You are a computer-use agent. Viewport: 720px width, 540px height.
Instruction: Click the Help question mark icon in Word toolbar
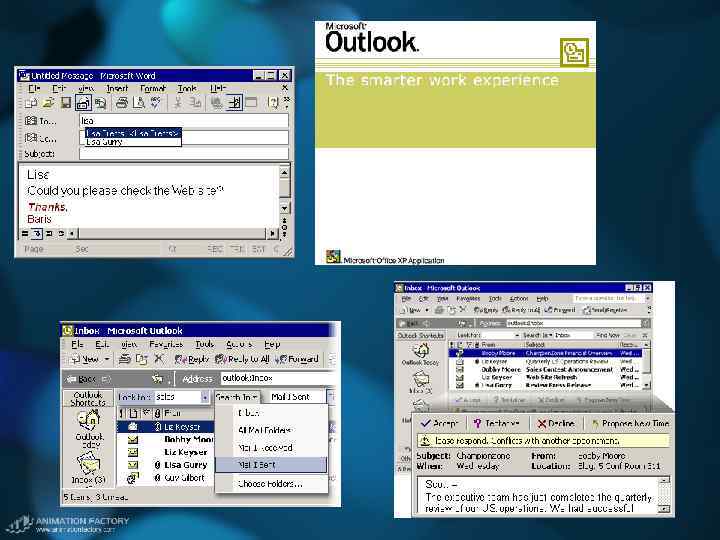point(273,103)
